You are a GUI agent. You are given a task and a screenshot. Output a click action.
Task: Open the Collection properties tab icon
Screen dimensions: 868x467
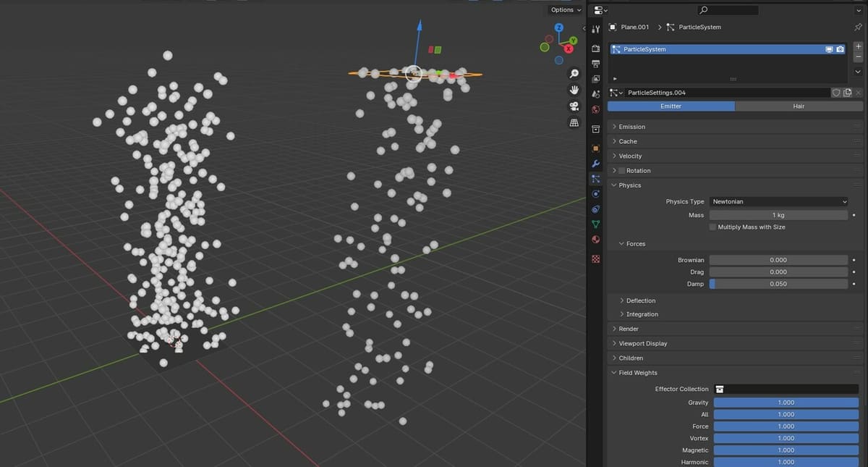(x=596, y=129)
